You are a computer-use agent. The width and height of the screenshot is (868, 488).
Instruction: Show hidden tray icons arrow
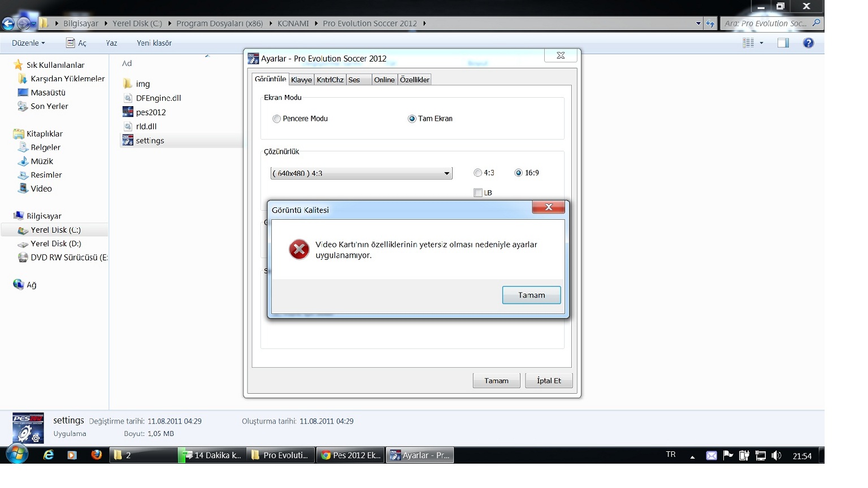point(692,456)
